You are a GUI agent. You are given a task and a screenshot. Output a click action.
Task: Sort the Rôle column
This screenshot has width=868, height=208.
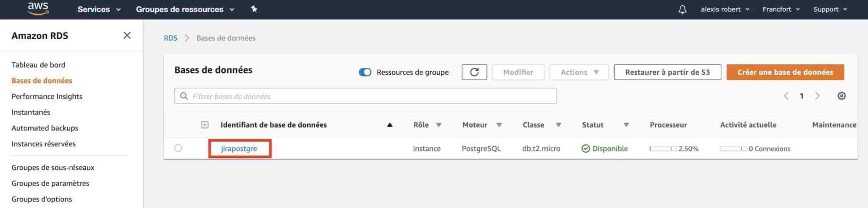point(439,125)
